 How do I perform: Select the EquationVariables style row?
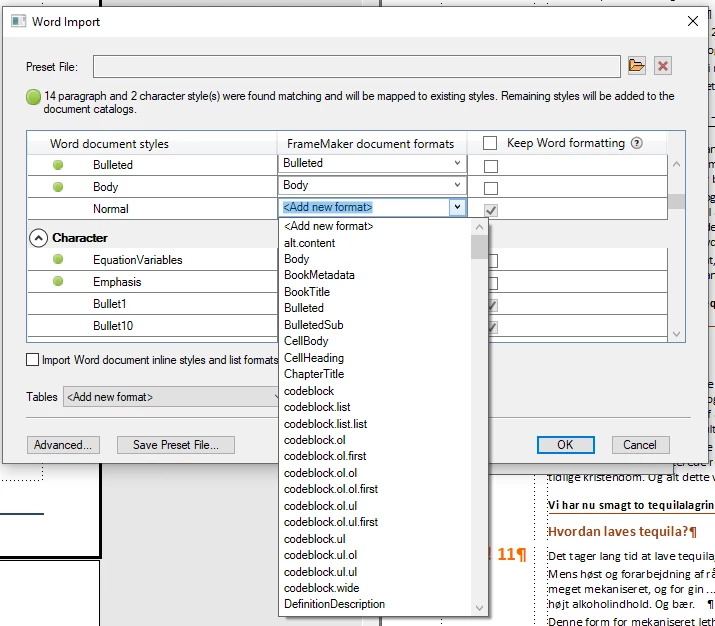[x=152, y=260]
